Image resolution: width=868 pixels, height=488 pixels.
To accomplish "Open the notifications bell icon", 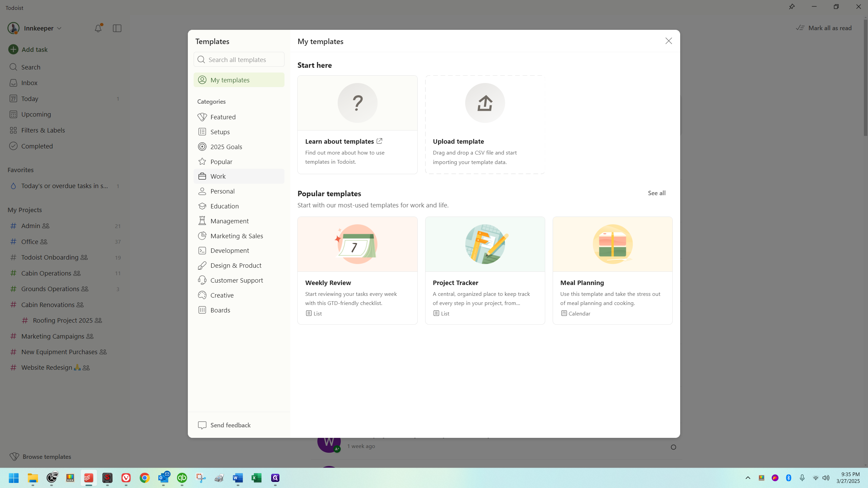I will click(x=98, y=28).
